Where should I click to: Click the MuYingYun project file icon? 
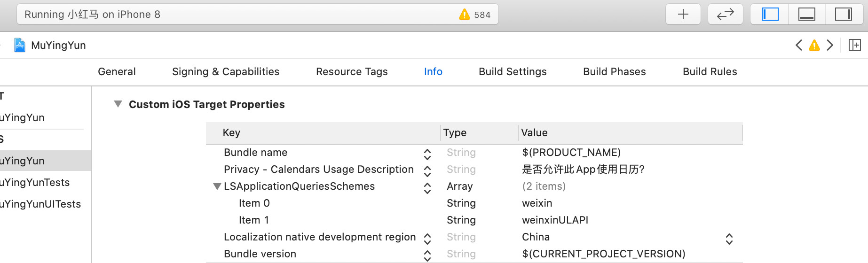20,45
